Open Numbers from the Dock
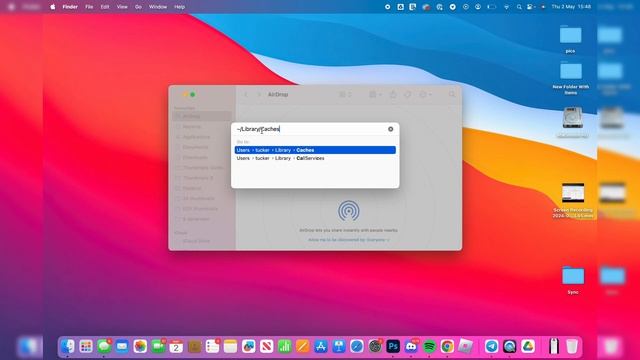Screen dimensions: 640x360 point(284,347)
